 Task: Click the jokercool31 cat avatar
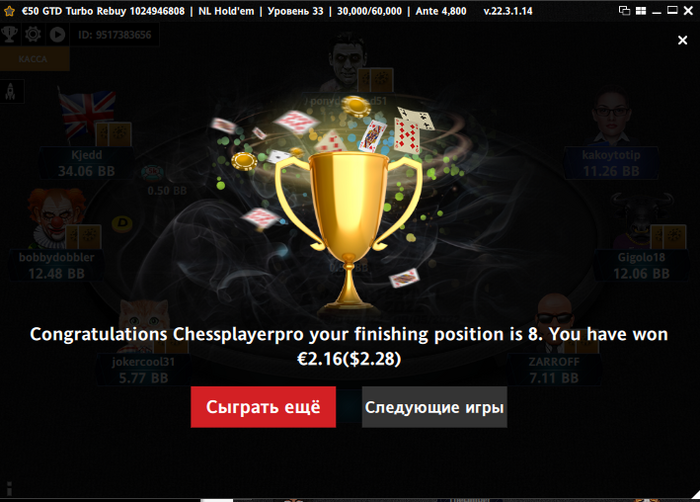coord(145,324)
